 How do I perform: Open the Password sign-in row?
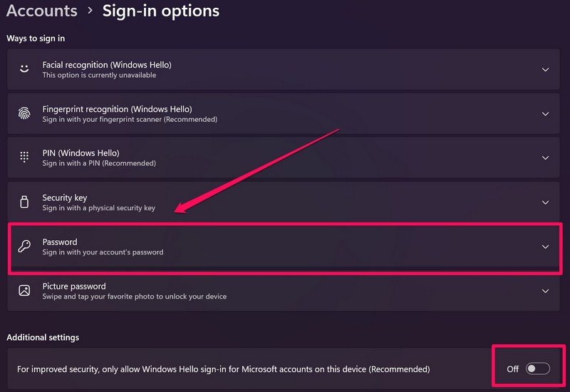pyautogui.click(x=285, y=247)
